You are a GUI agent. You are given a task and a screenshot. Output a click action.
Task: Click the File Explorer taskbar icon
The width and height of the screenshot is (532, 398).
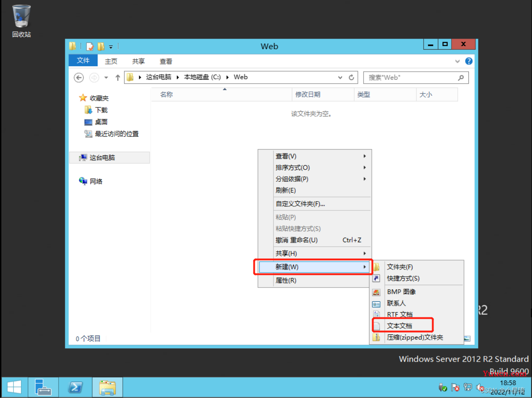click(x=107, y=387)
